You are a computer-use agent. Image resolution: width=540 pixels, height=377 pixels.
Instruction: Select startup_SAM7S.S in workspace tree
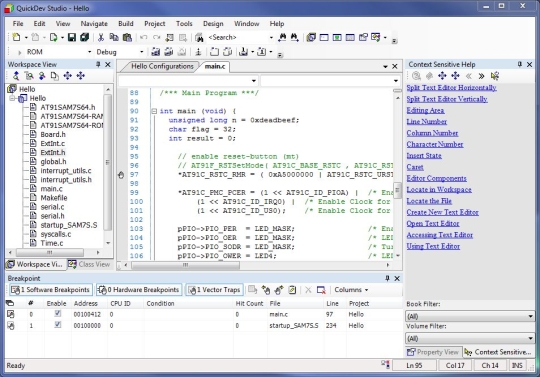tap(69, 225)
